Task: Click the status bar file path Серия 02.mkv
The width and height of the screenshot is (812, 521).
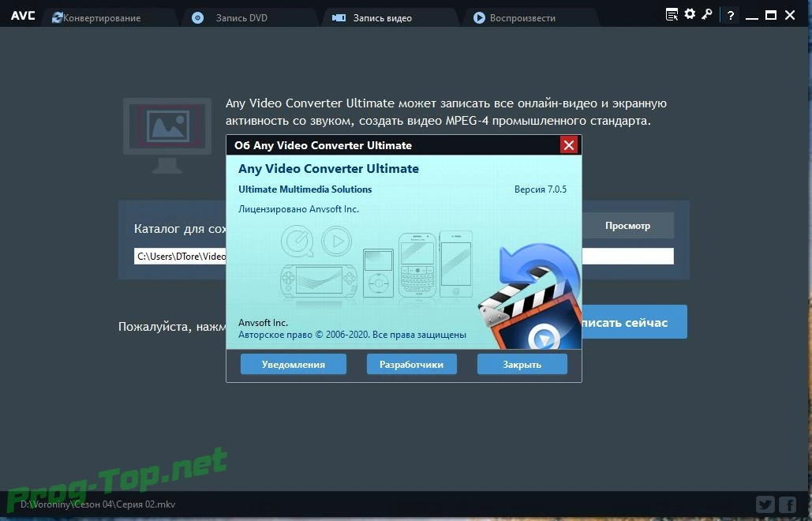Action: [98, 504]
